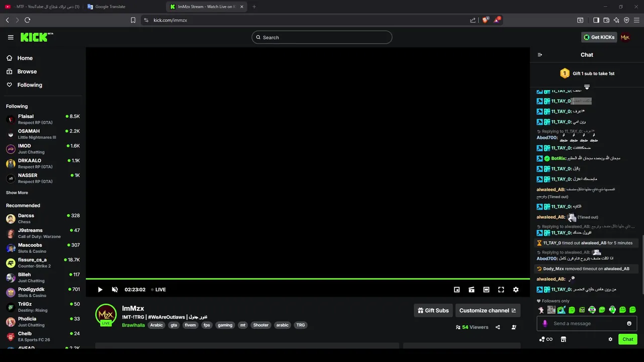
Task: Toggle theater mode on the player
Action: [486, 290]
